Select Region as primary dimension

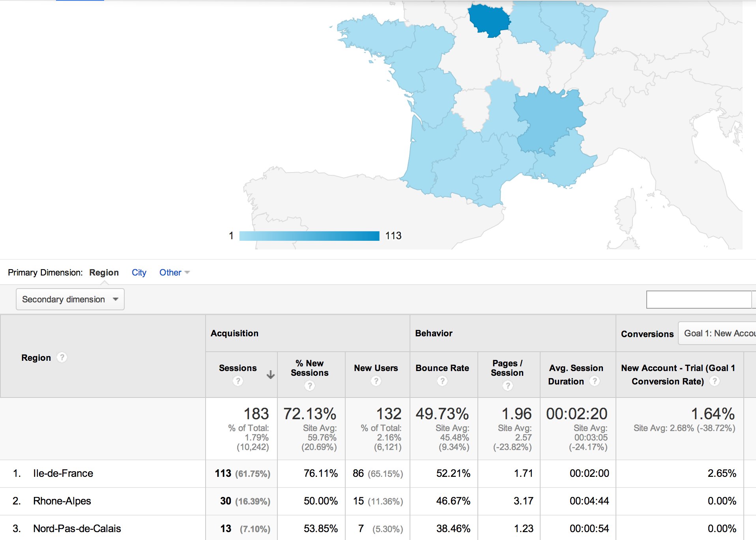click(104, 272)
